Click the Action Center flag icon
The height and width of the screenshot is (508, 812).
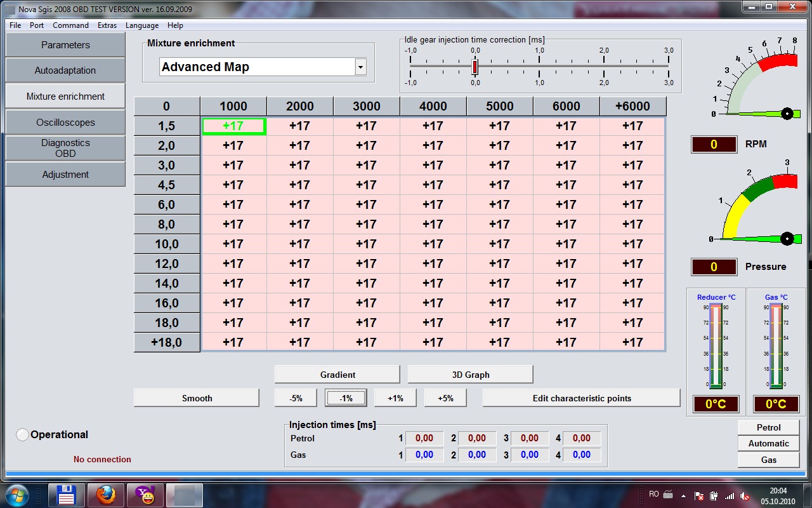tap(699, 495)
